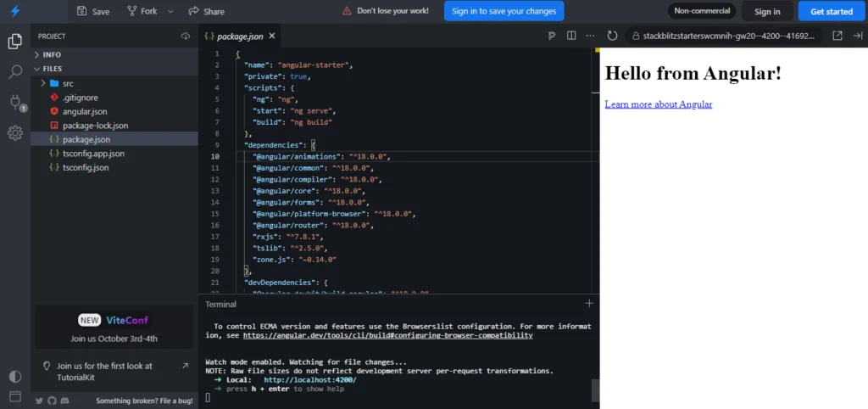Open the Ports plug sidebar icon
This screenshot has width=868, height=409.
[15, 102]
